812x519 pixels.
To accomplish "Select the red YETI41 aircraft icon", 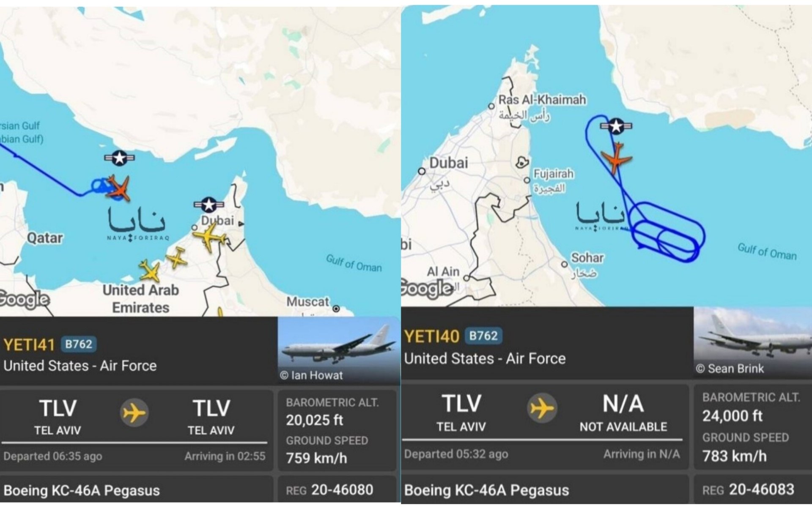I will pos(119,188).
